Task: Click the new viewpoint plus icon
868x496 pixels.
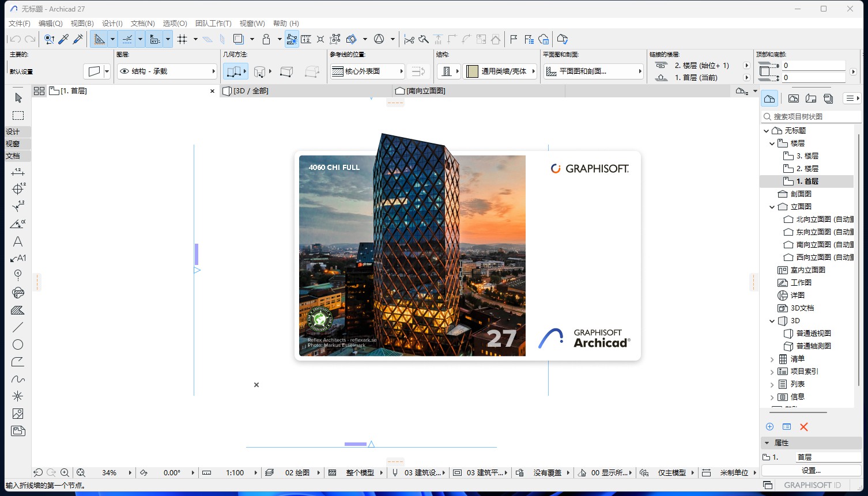Action: 769,427
